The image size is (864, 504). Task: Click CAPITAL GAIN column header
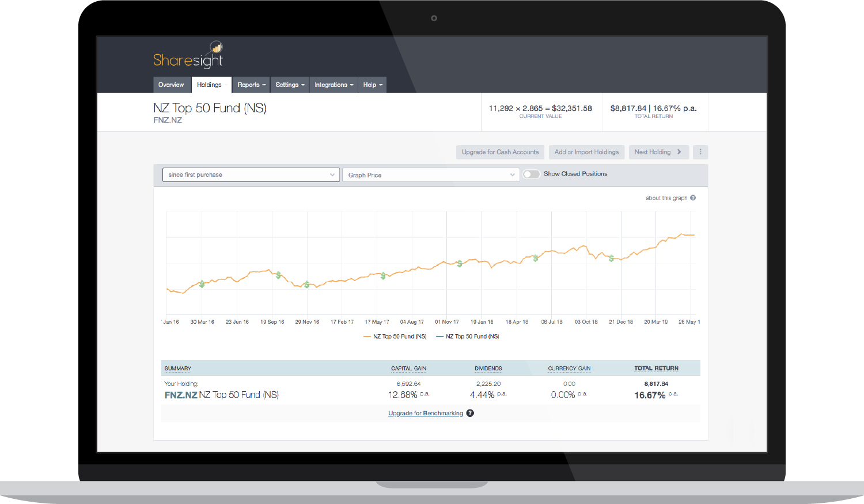[408, 368]
